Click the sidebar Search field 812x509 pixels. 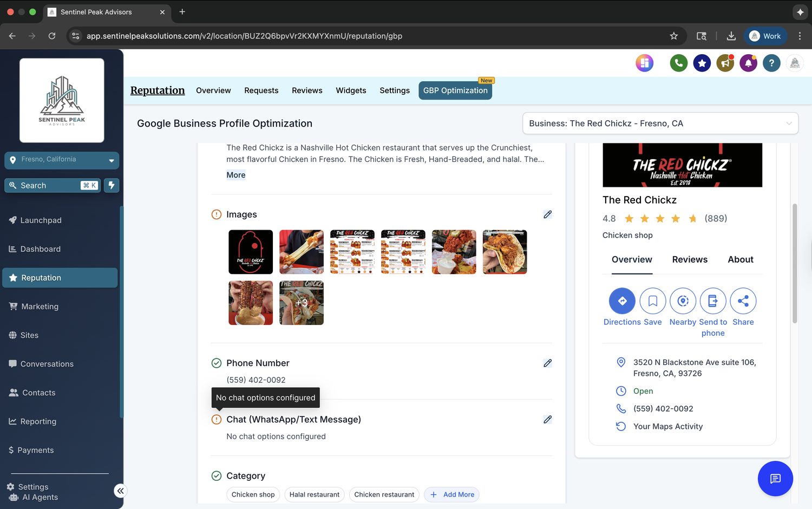tap(53, 185)
